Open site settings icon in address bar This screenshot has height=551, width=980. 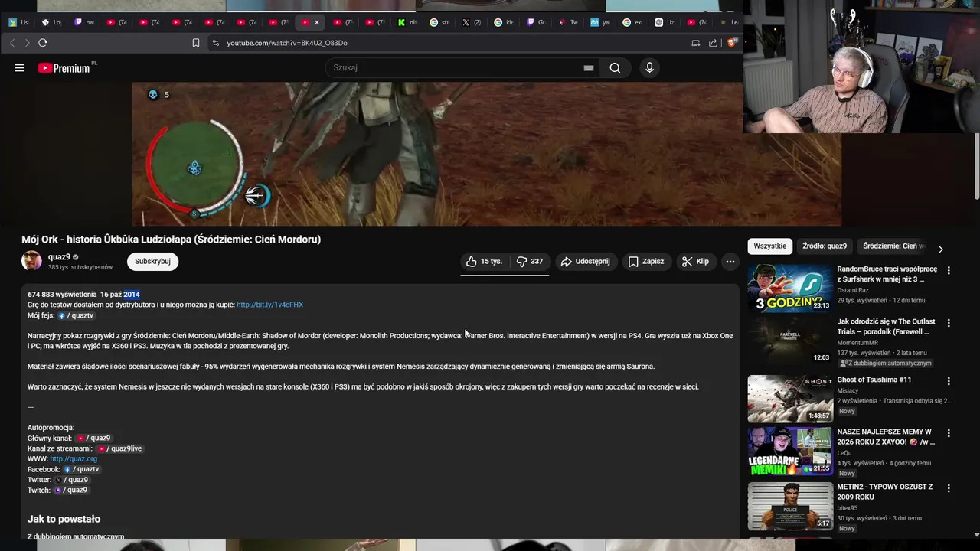216,43
